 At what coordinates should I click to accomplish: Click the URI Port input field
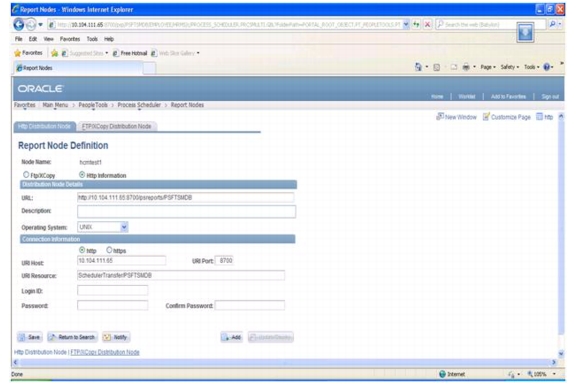click(x=224, y=261)
